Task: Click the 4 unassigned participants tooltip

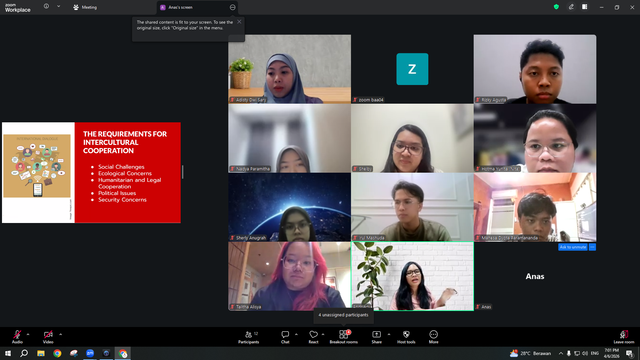Action: (343, 315)
